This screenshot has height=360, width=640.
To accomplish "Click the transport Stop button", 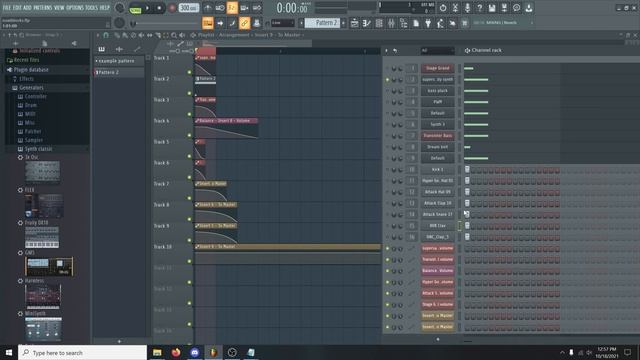I will click(x=159, y=8).
